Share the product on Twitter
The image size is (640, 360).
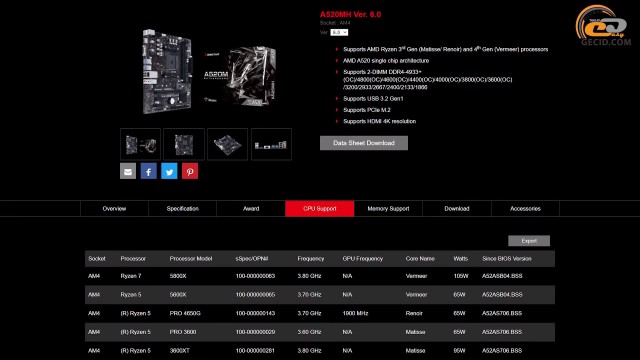click(169, 171)
